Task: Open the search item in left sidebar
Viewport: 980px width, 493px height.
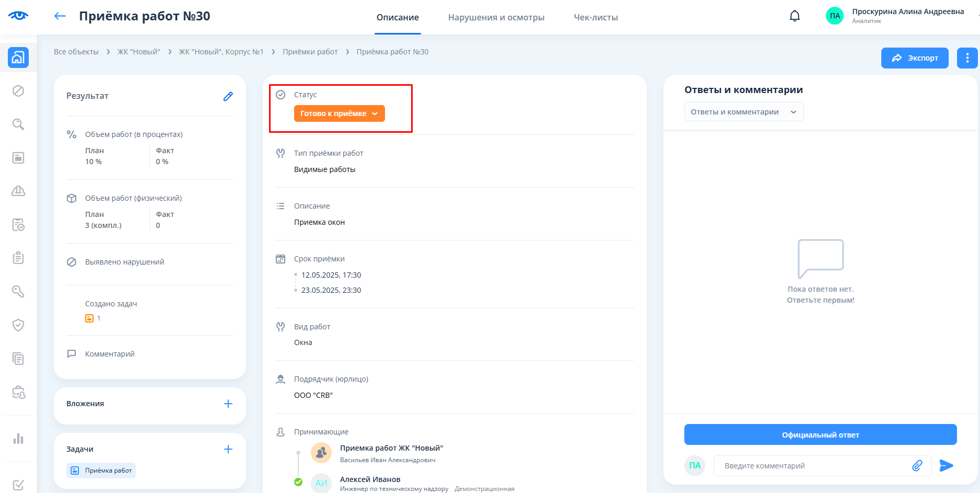Action: [18, 124]
